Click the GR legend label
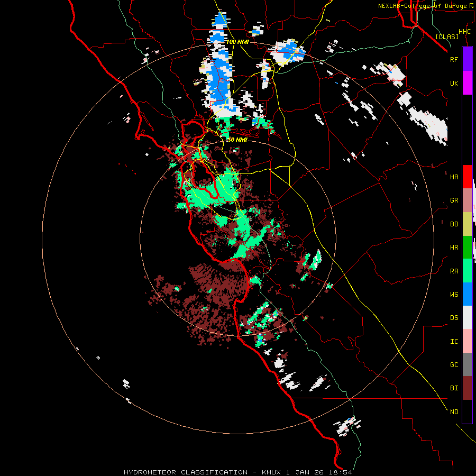Screen dimensions: 476x476 pos(454,200)
